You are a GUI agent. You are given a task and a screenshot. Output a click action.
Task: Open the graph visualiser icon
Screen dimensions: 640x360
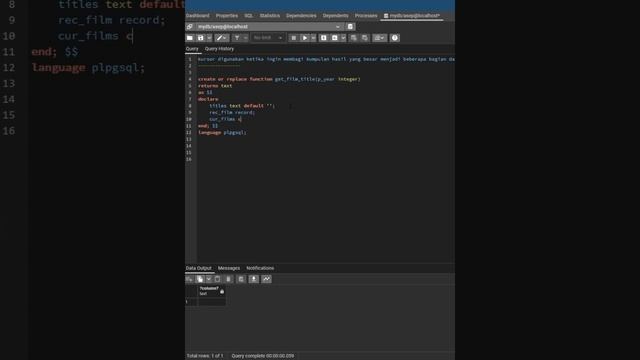pyautogui.click(x=267, y=279)
